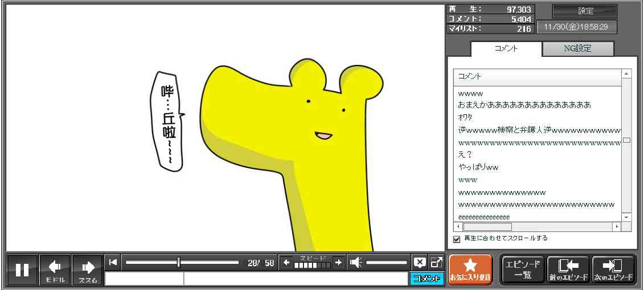Toggle the scroll-with-playback checkbox
644x290 pixels.
click(457, 239)
